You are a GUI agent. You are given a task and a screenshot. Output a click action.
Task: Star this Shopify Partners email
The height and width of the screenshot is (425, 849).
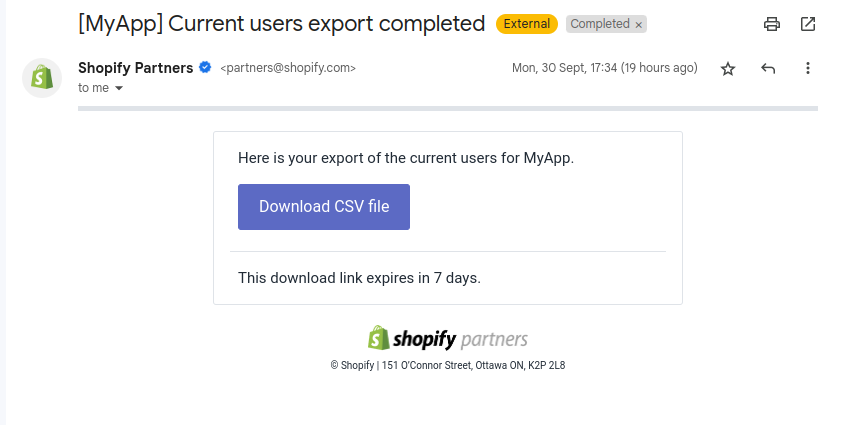click(x=728, y=68)
